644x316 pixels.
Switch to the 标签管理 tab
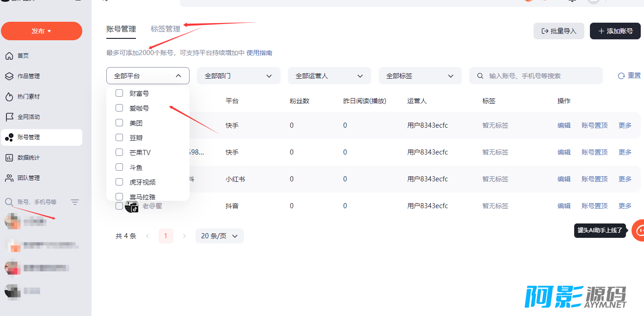point(166,29)
